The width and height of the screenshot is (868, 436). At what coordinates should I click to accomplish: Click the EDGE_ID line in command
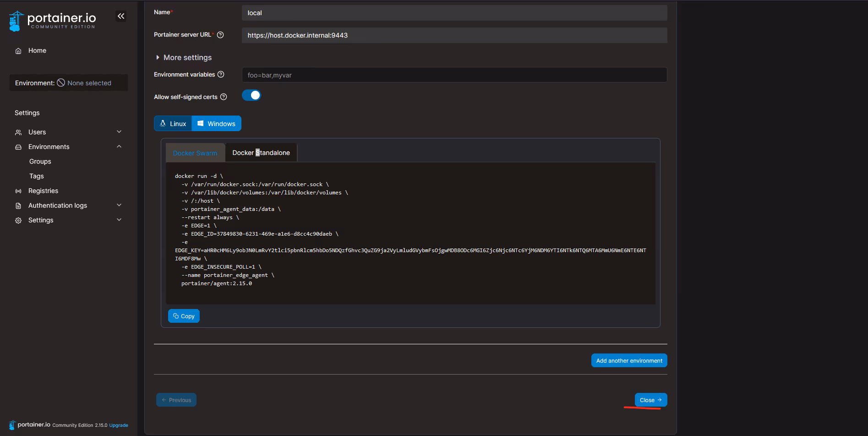(x=260, y=234)
